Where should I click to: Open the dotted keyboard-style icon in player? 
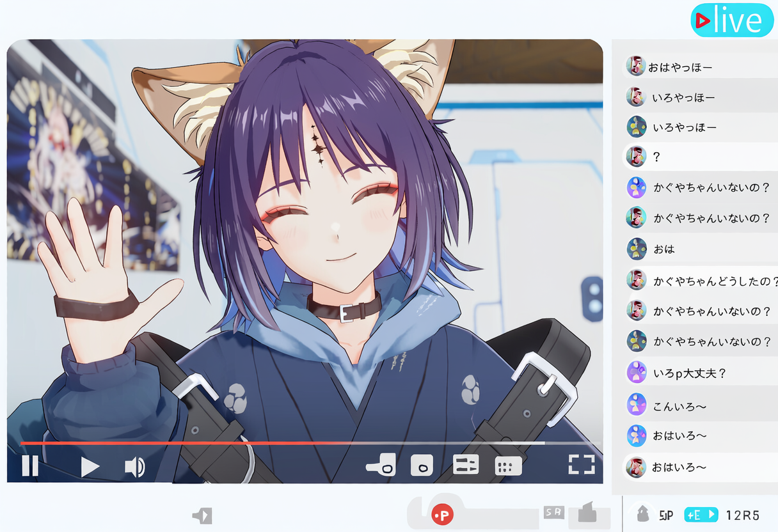tap(509, 465)
